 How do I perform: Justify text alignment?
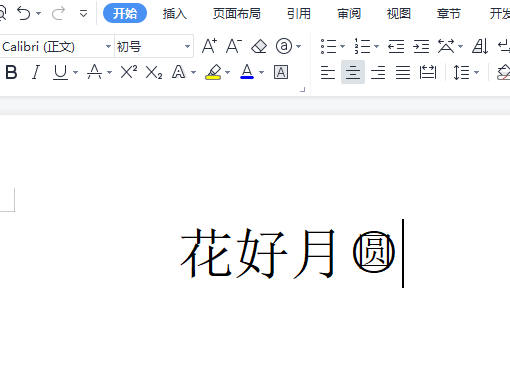[403, 72]
